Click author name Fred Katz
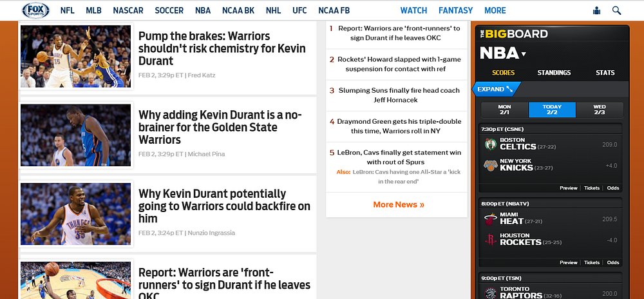644x299 pixels. pyautogui.click(x=201, y=75)
